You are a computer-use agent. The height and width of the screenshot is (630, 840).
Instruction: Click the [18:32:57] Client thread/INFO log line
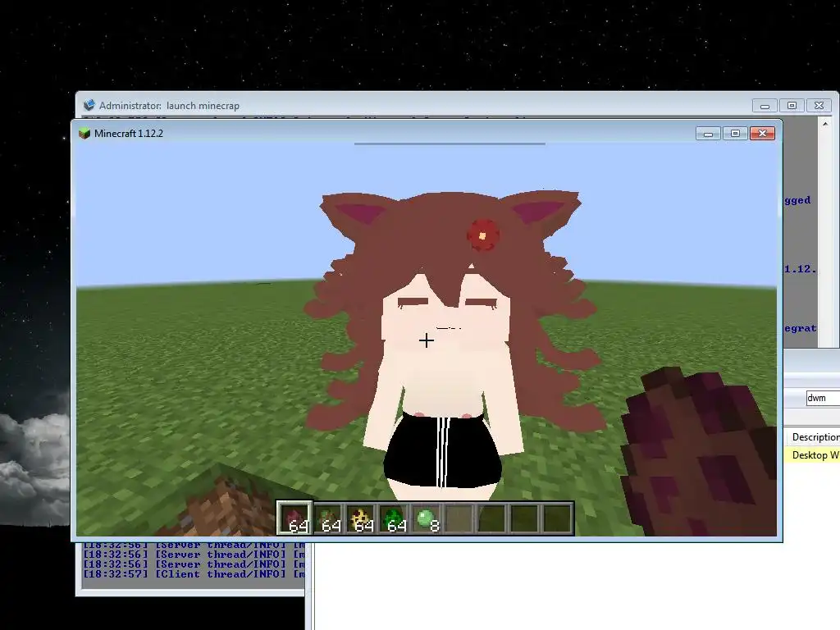point(194,573)
